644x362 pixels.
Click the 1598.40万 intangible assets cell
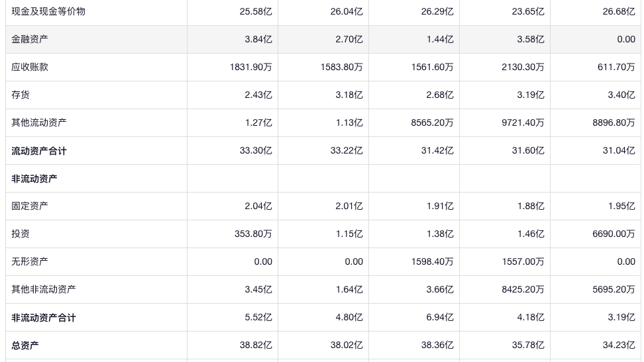[x=432, y=261]
